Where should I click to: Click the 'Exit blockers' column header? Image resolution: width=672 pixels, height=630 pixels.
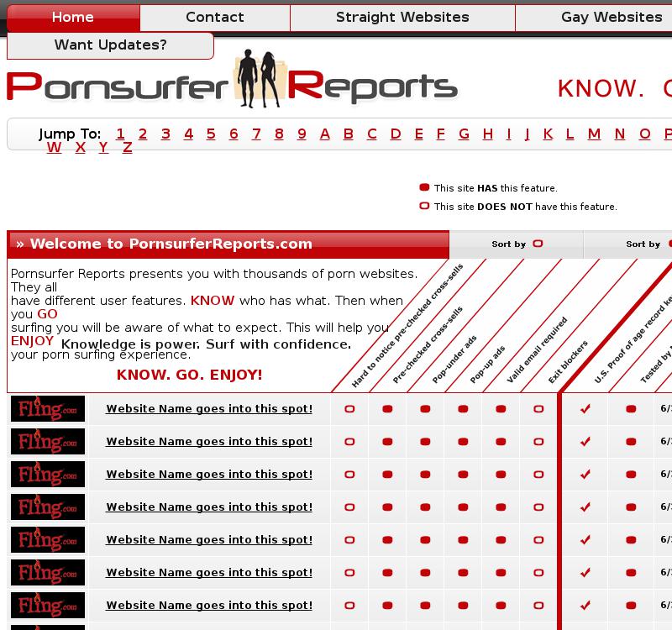[568, 362]
